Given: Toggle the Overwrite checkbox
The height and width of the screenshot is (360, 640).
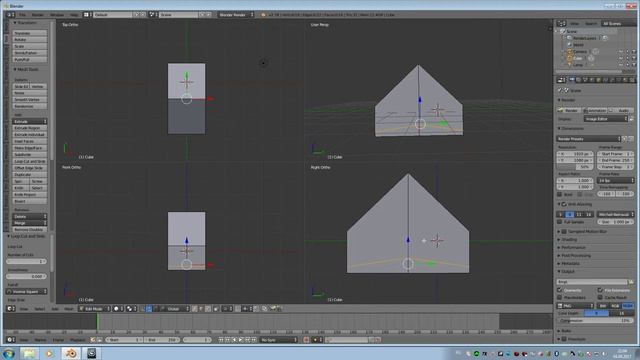Looking at the screenshot, I should coord(560,290).
